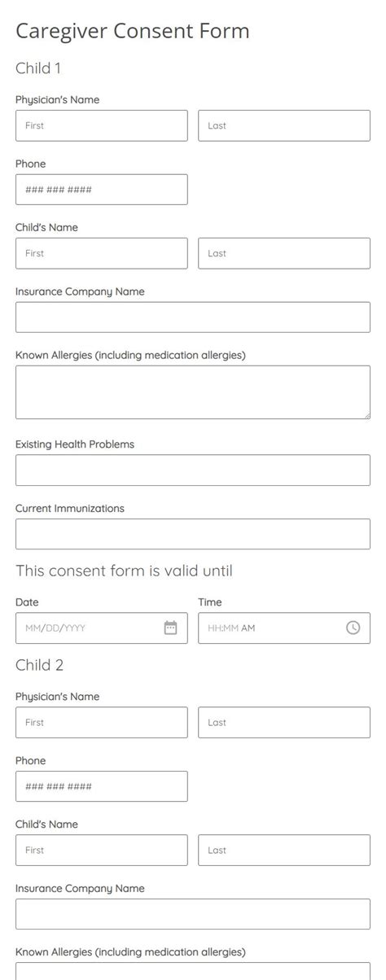Focus the Child 1 Phone number field

click(x=102, y=190)
